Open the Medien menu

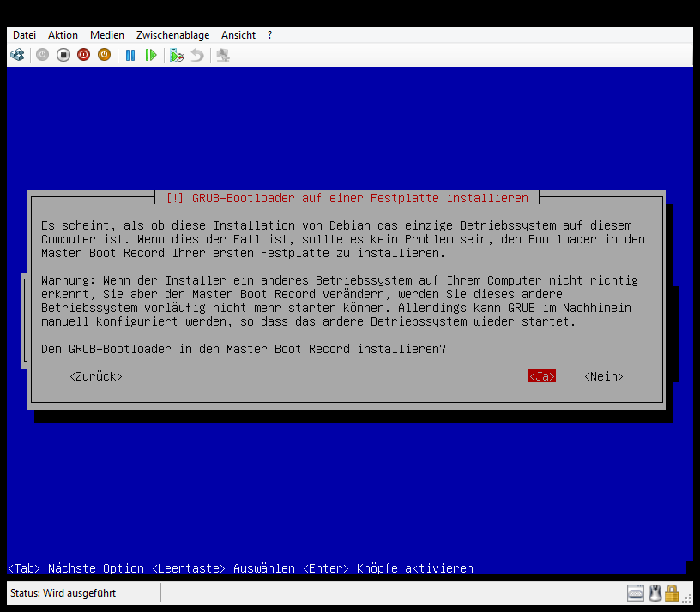point(107,35)
